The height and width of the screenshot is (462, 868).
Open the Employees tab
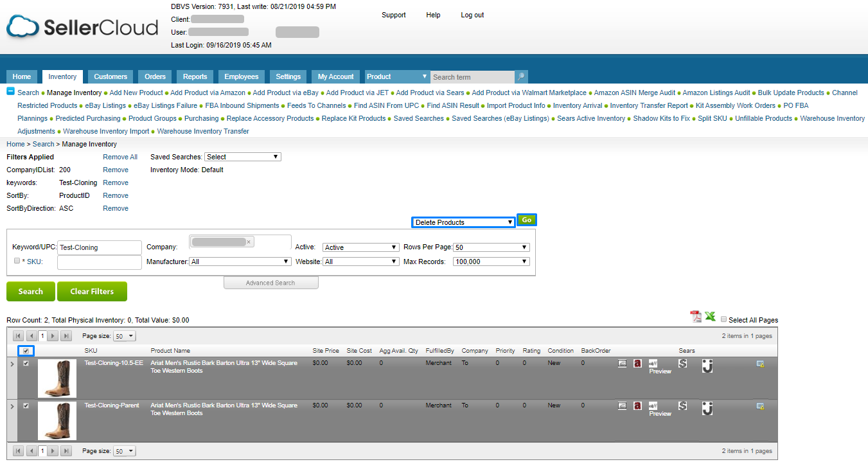click(241, 76)
